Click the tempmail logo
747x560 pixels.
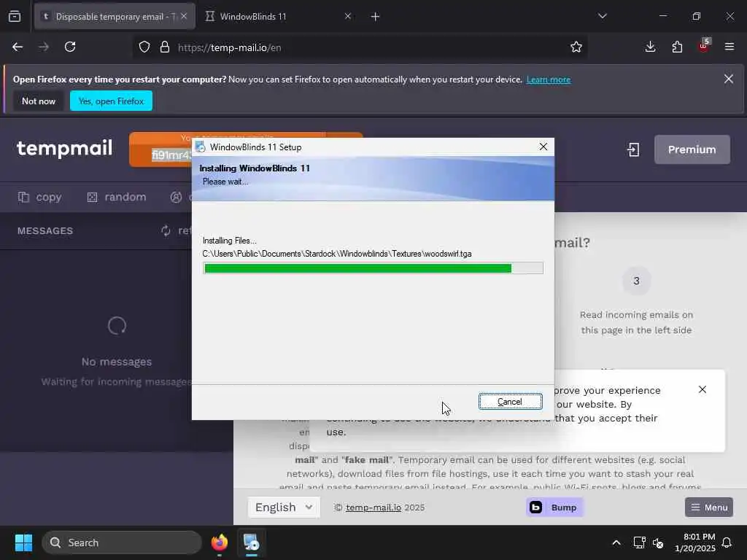coord(65,148)
